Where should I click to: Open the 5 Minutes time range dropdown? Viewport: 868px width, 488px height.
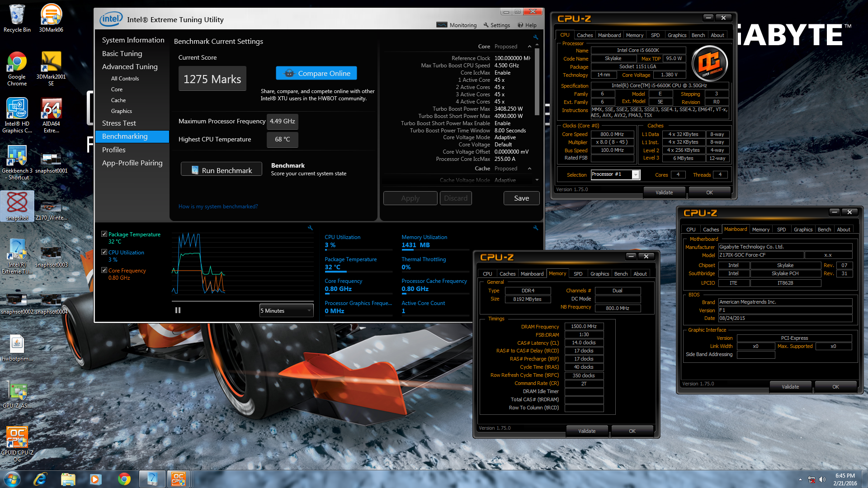point(286,310)
